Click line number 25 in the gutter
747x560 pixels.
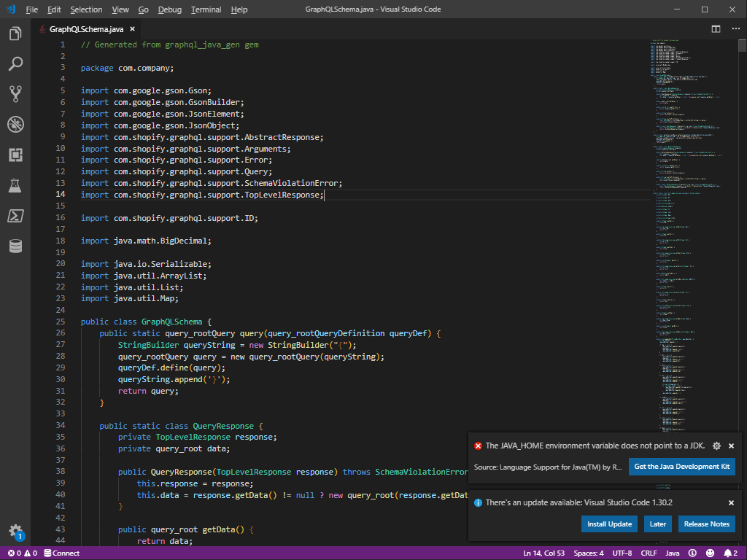coord(61,322)
